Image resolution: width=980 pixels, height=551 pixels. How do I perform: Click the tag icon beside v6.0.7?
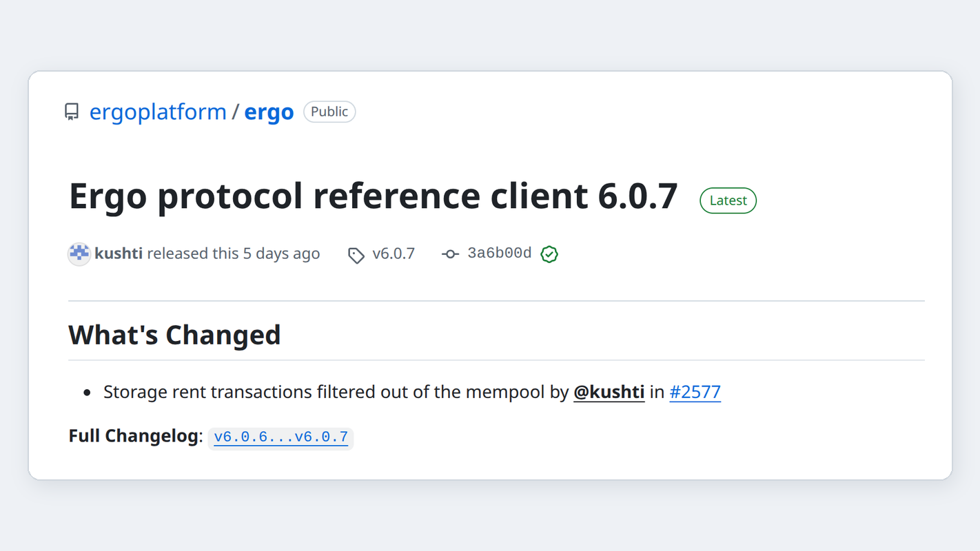click(x=356, y=255)
